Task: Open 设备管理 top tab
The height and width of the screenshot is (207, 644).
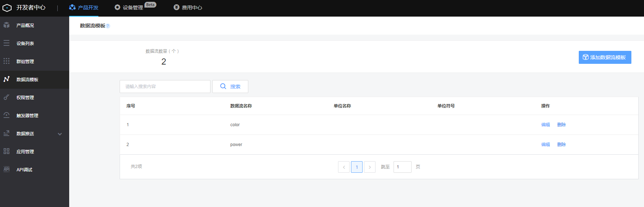Action: click(129, 8)
